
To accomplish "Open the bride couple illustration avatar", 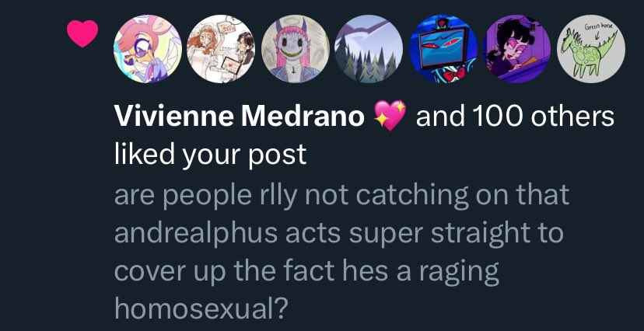I will (222, 49).
